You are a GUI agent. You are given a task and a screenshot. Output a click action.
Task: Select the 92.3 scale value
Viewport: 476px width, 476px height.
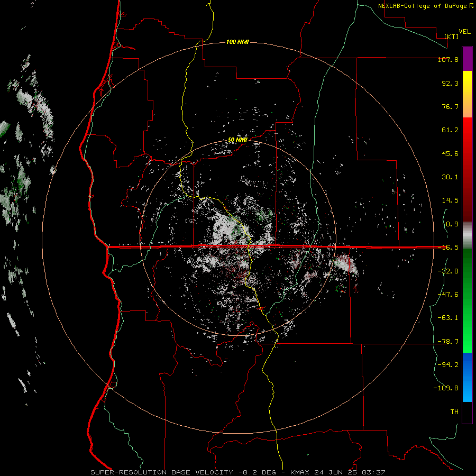[450, 83]
